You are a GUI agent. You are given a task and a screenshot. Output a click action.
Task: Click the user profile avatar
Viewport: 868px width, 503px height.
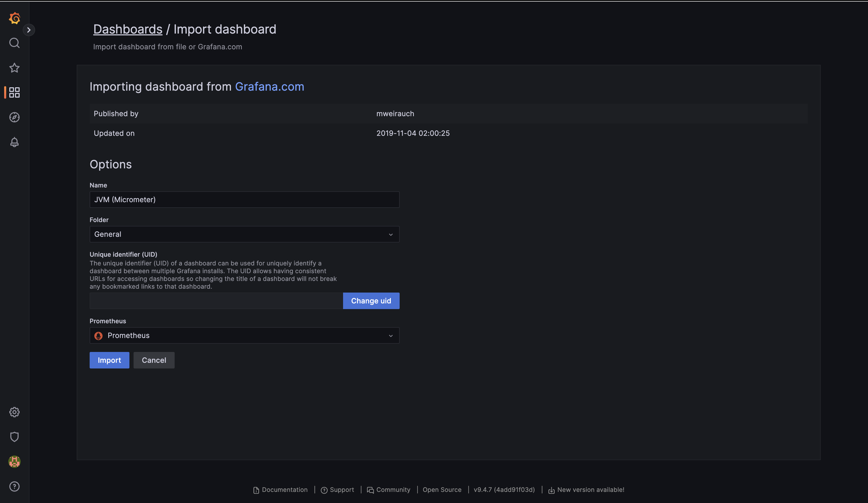tap(14, 462)
